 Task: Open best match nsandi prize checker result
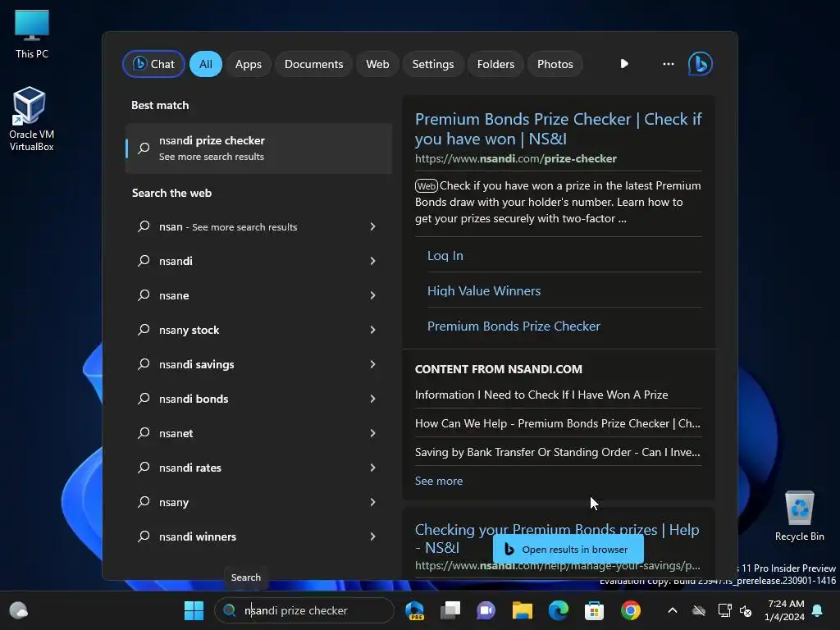coord(258,148)
